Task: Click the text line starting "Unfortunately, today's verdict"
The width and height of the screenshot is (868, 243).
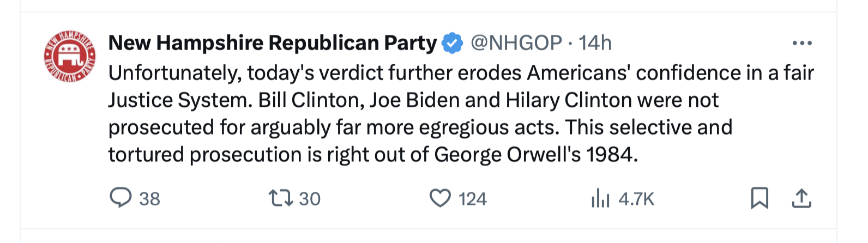Action: pos(461,73)
